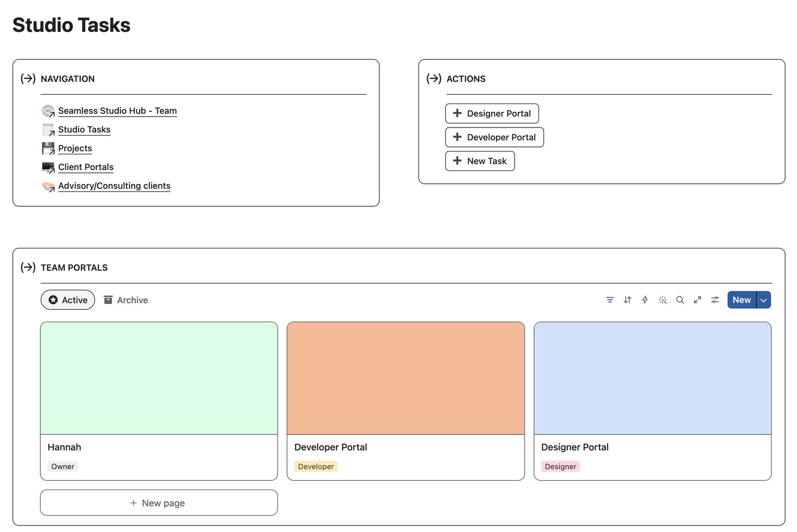This screenshot has height=532, width=797.
Task: Click the blue New button
Action: (742, 300)
